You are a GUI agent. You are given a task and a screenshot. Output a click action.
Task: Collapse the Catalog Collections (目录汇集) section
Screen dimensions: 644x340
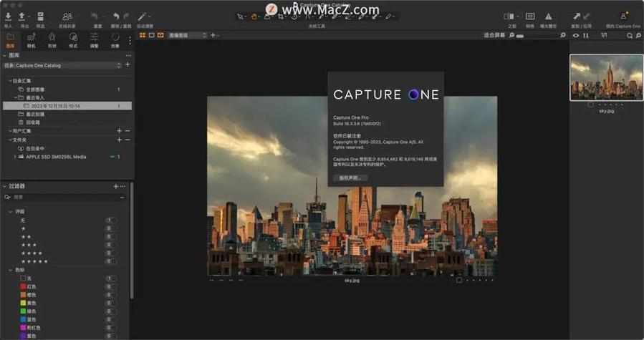click(x=10, y=81)
